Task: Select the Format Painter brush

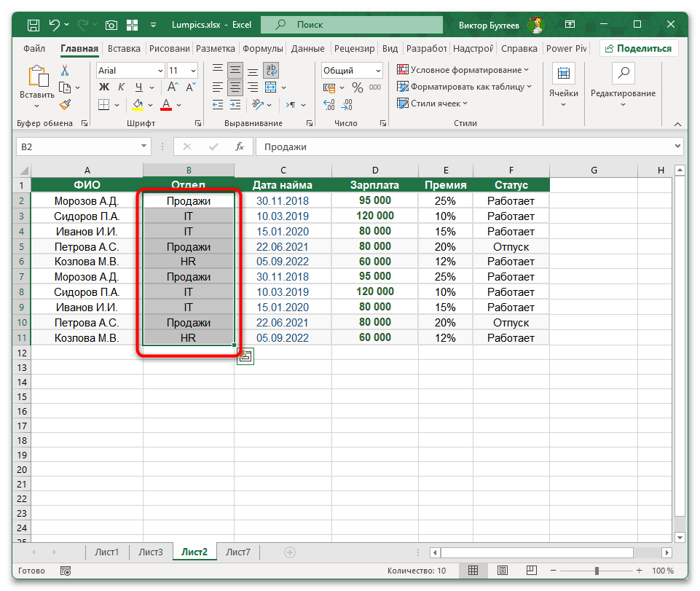Action: [x=65, y=104]
